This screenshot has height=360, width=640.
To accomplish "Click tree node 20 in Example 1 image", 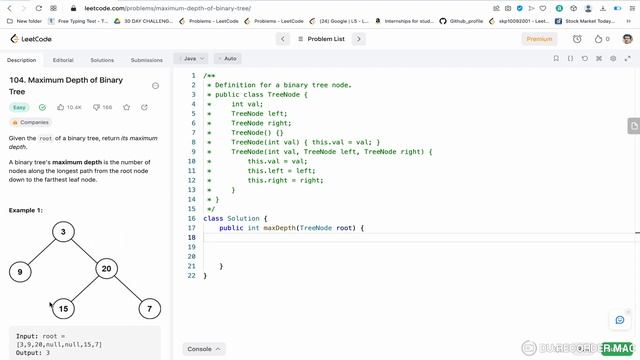I will (x=107, y=269).
